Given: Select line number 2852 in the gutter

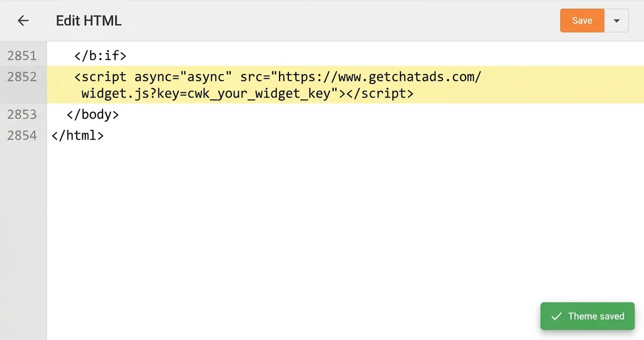Looking at the screenshot, I should [22, 77].
